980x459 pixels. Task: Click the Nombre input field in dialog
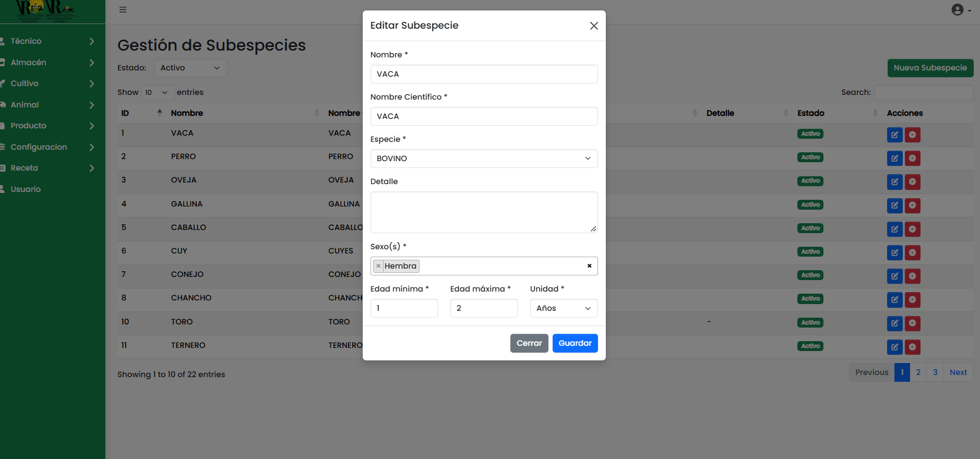tap(484, 74)
